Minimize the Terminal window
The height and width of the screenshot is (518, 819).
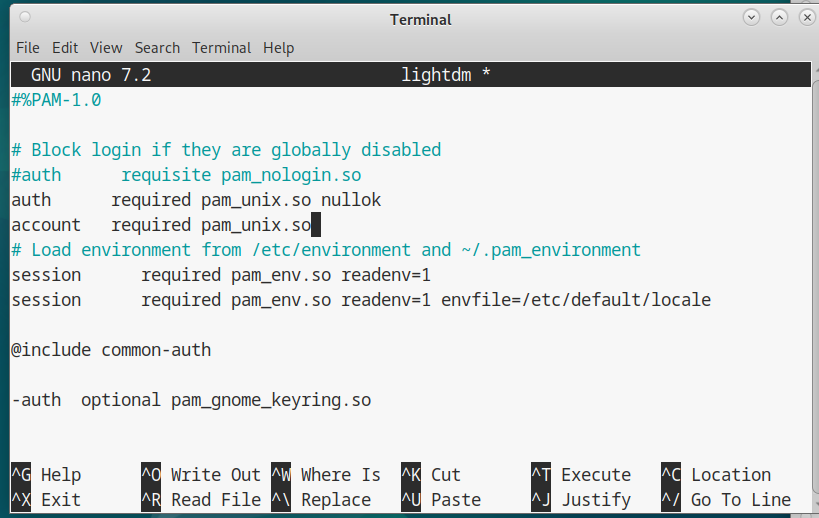751,18
